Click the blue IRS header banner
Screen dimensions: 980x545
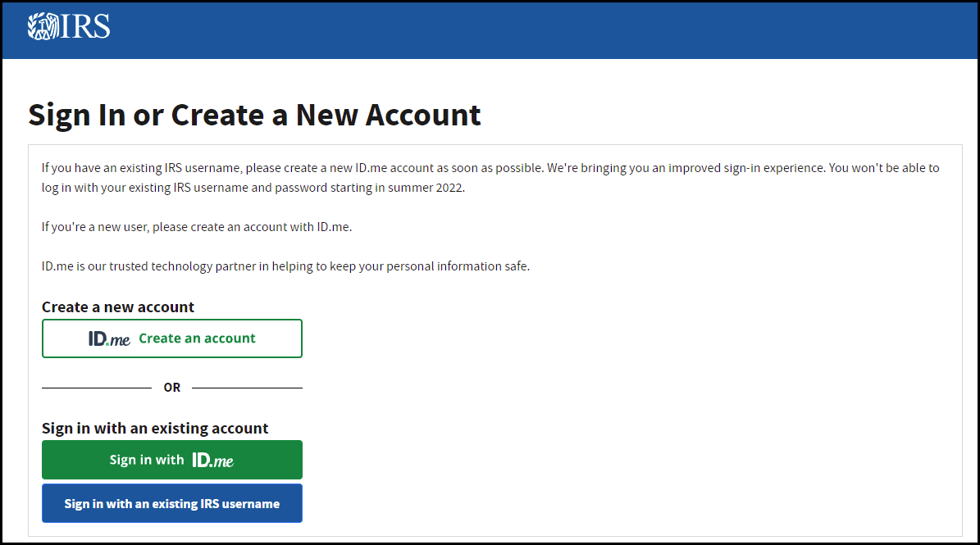click(x=492, y=30)
